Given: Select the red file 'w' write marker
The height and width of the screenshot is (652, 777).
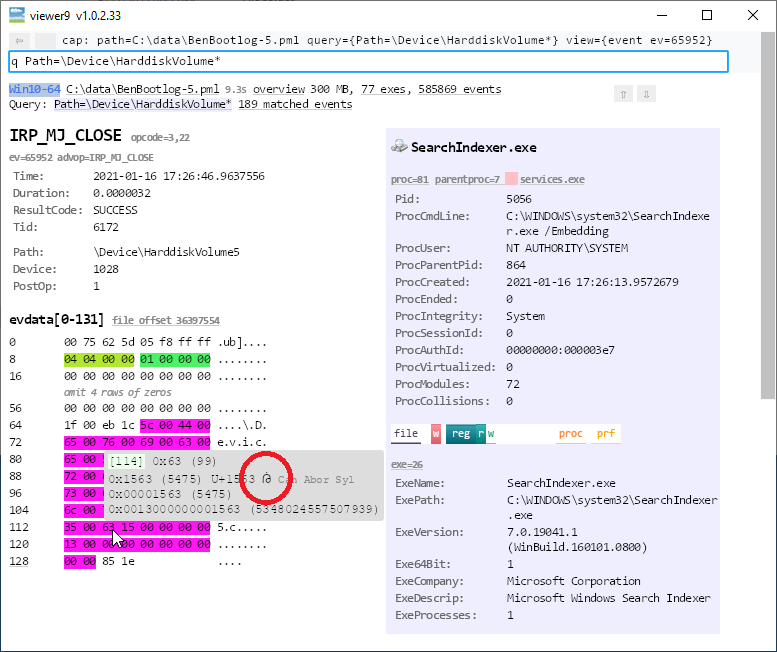Looking at the screenshot, I should click(x=436, y=433).
